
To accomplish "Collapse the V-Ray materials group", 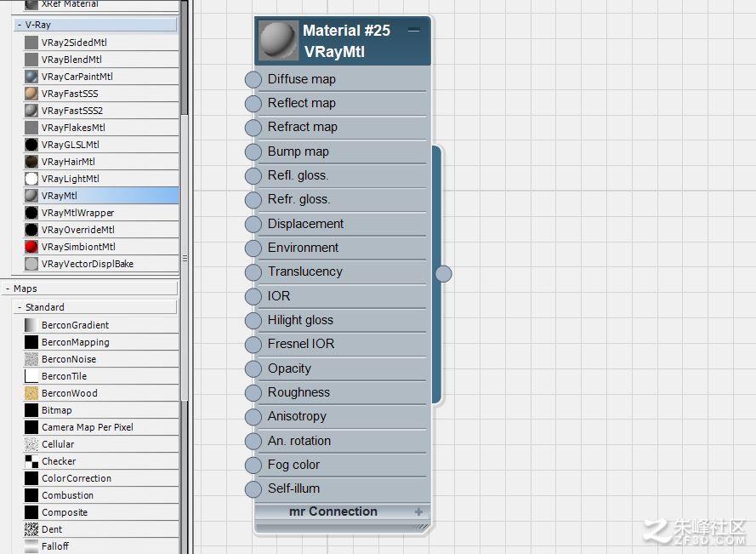I will pyautogui.click(x=20, y=25).
